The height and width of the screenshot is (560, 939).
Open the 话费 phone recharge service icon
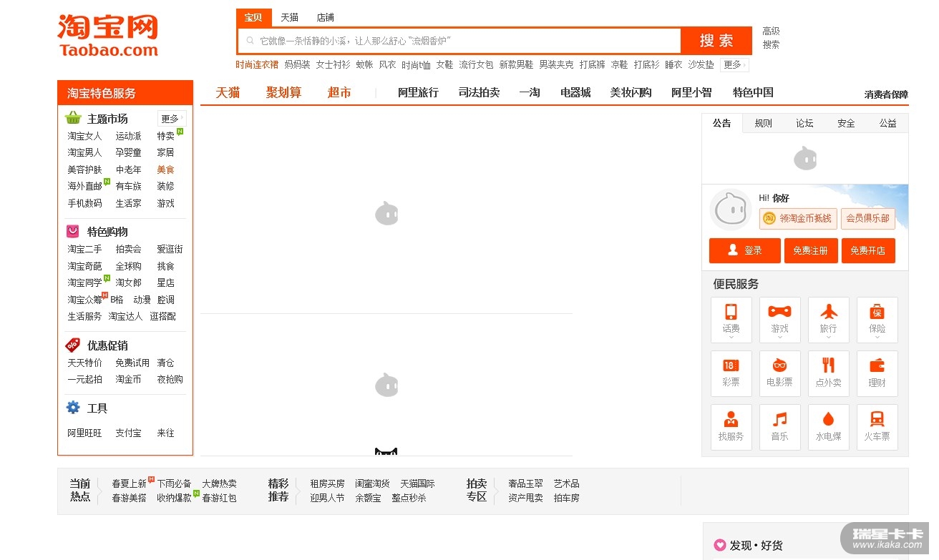(x=731, y=320)
